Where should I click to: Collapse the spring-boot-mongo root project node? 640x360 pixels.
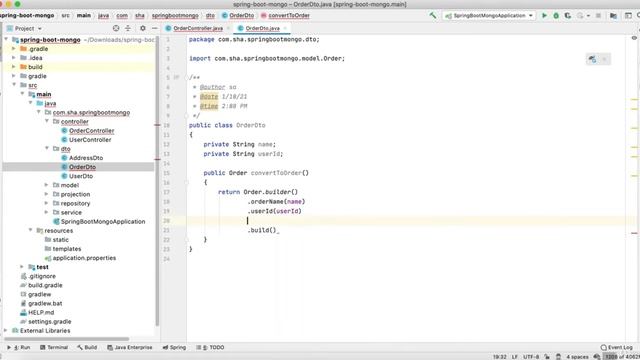pos(6,40)
